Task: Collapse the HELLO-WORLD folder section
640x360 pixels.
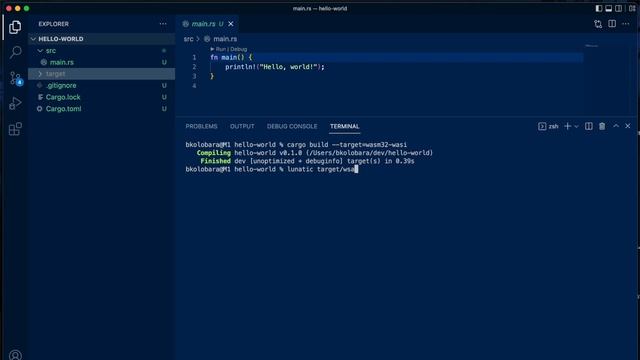Action: [x=102, y=39]
